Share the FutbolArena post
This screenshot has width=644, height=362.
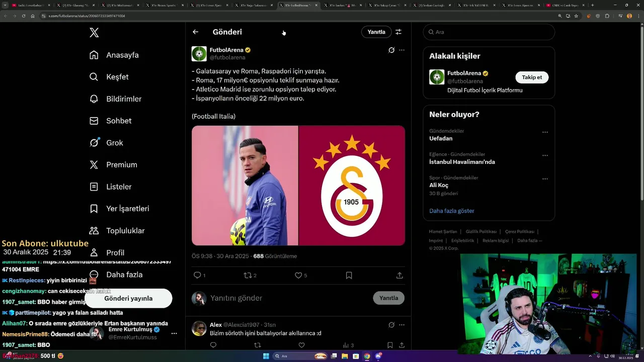point(399,275)
